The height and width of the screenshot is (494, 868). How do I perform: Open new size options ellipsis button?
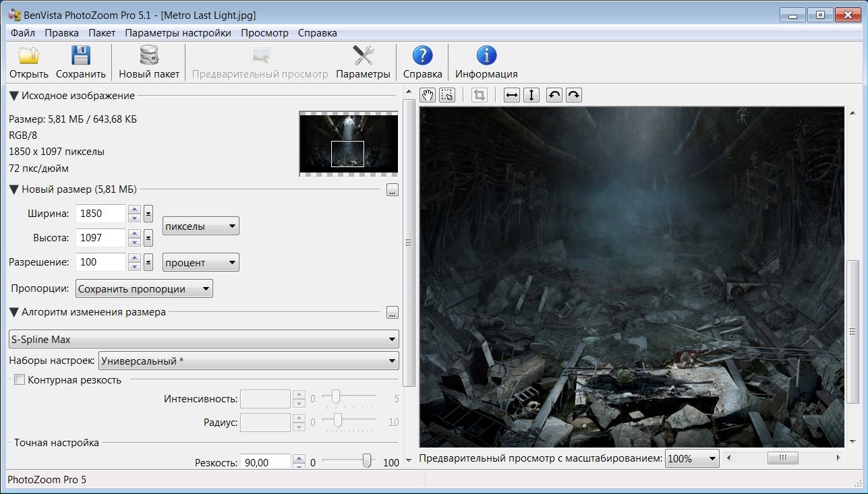[x=393, y=190]
